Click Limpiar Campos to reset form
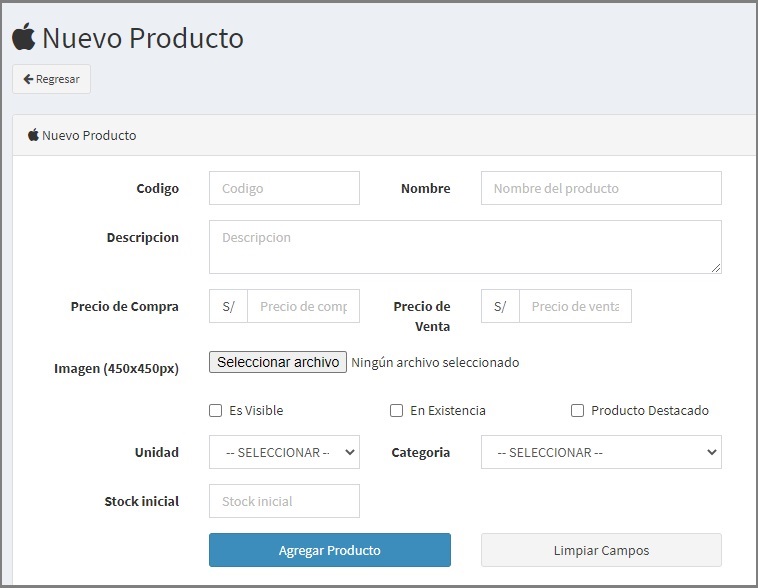This screenshot has width=758, height=588. coord(601,550)
